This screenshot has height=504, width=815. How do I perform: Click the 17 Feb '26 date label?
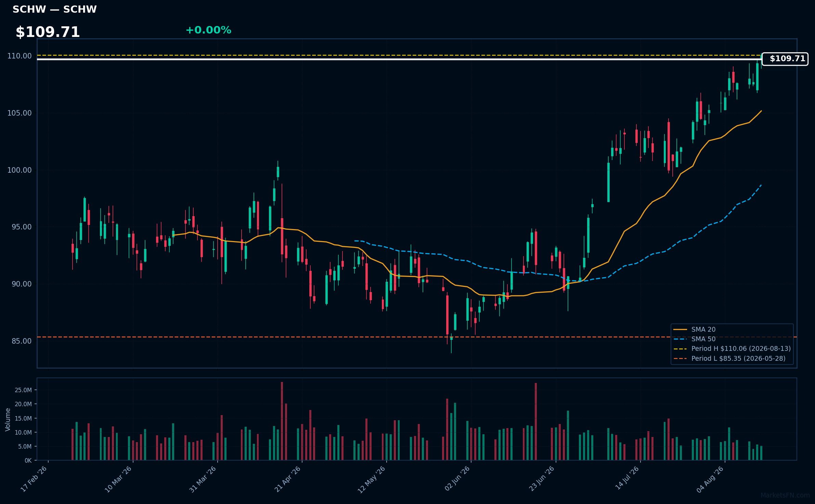(34, 479)
